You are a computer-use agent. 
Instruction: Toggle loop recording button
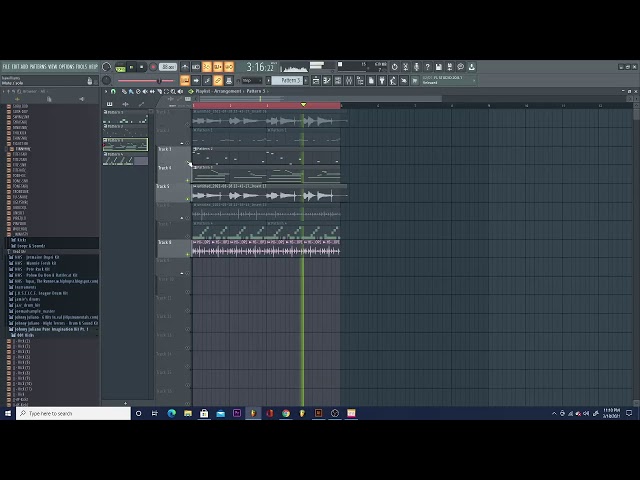pyautogui.click(x=229, y=67)
